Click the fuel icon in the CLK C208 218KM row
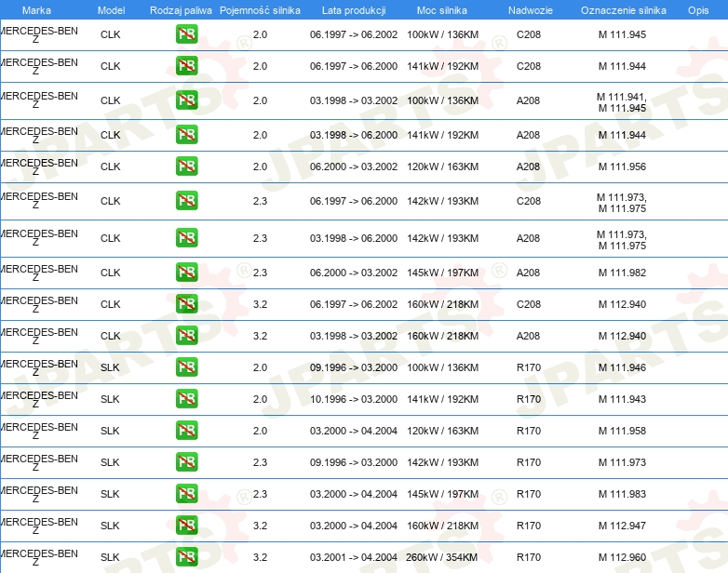The image size is (728, 573). click(x=186, y=304)
